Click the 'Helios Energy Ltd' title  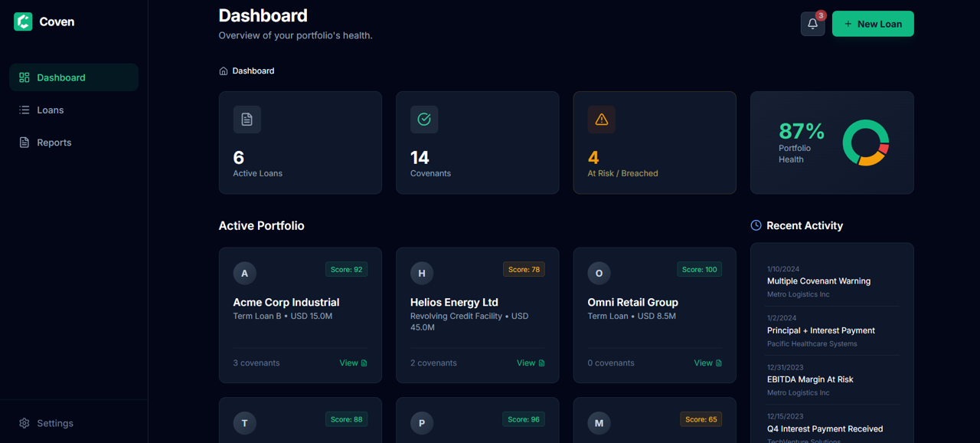(x=454, y=303)
